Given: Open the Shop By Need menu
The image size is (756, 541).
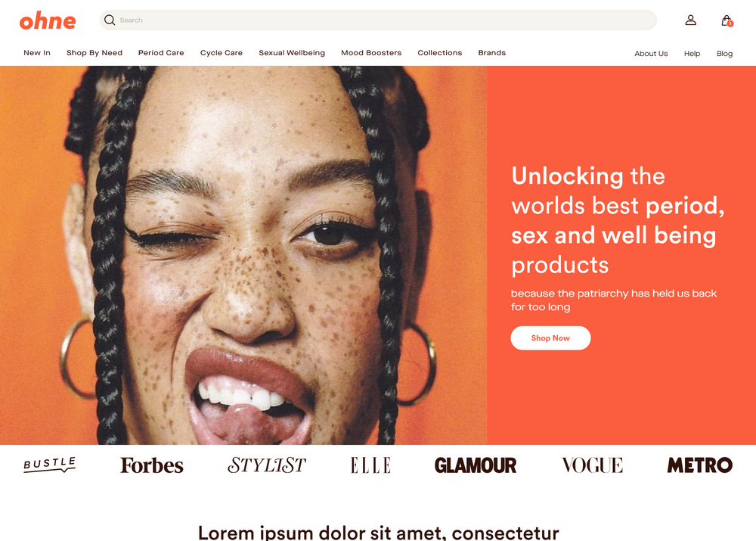Looking at the screenshot, I should (x=94, y=53).
